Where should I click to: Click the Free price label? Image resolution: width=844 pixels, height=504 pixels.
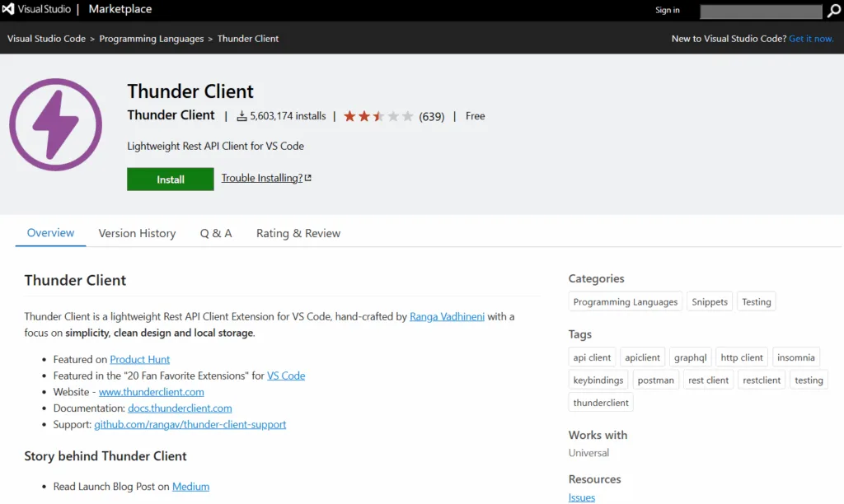point(475,116)
